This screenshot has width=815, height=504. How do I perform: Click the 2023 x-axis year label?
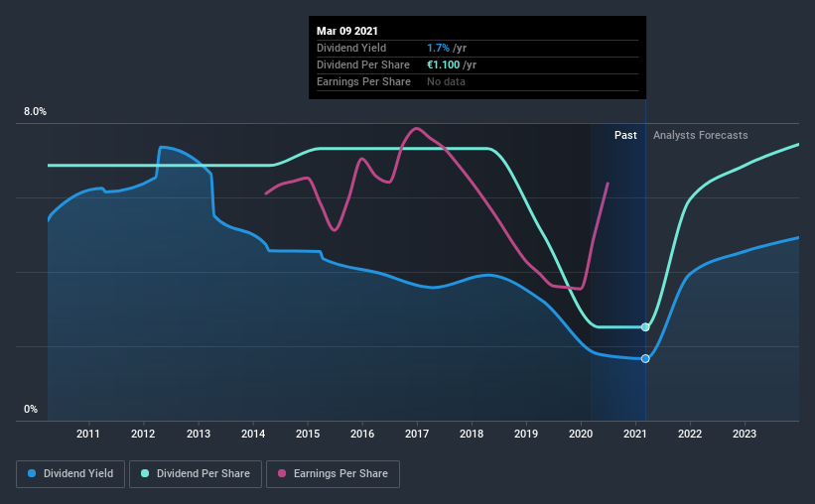click(x=745, y=434)
